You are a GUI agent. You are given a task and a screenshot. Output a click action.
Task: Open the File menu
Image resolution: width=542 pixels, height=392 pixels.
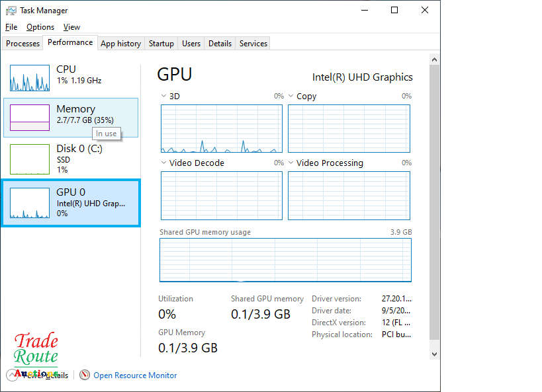coord(11,27)
